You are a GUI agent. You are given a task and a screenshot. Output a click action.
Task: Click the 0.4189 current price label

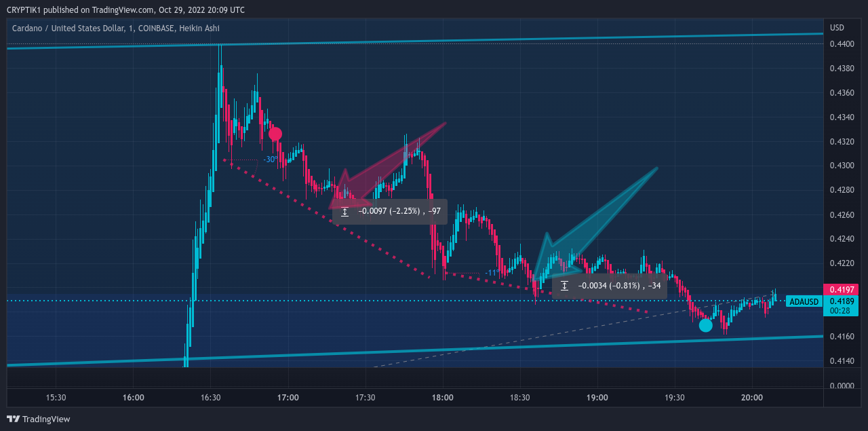pos(840,301)
